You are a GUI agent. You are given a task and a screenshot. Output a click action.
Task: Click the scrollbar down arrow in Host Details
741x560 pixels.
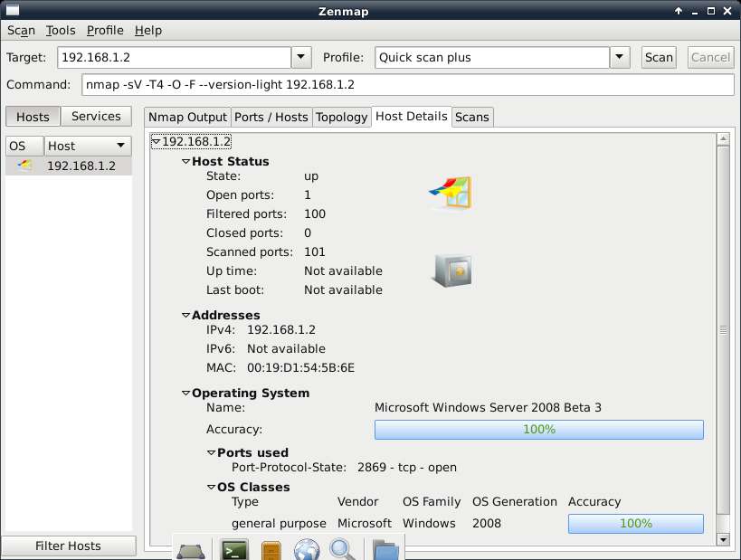(x=723, y=539)
